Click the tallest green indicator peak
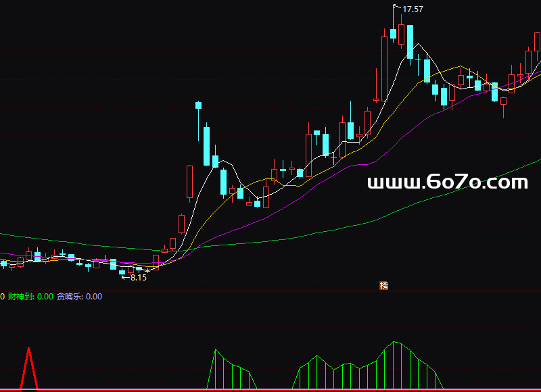This screenshot has width=541, height=392. point(394,342)
